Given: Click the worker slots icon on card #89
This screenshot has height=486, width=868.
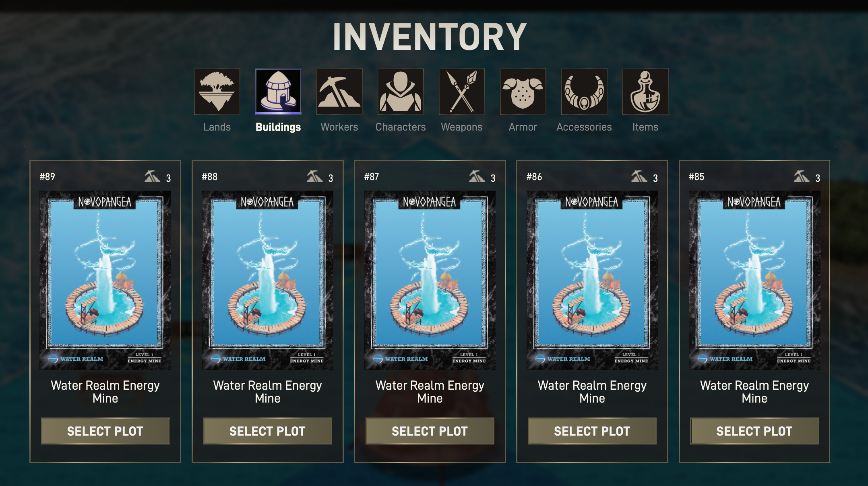Looking at the screenshot, I should [x=152, y=176].
